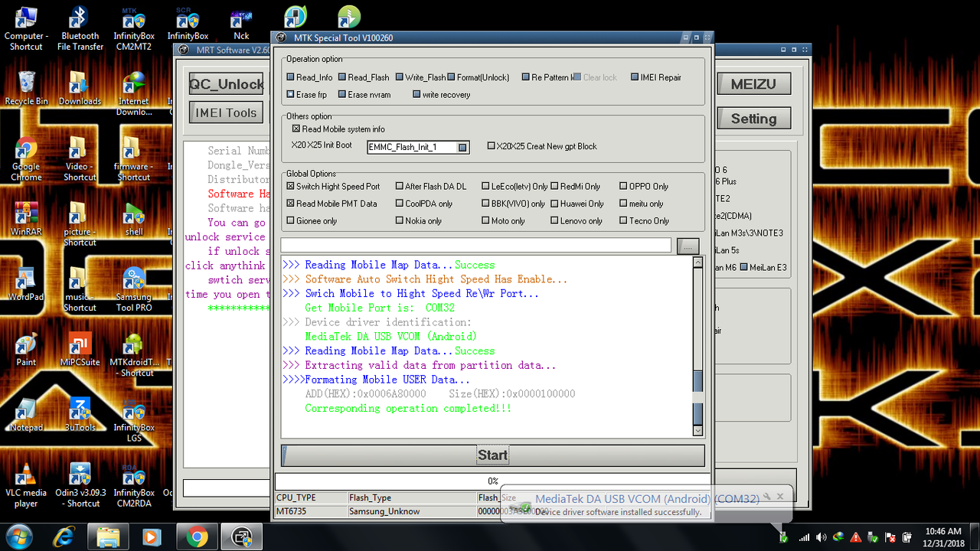Click the log scrollbar up arrow
Viewport: 980px width, 551px height.
pos(697,262)
